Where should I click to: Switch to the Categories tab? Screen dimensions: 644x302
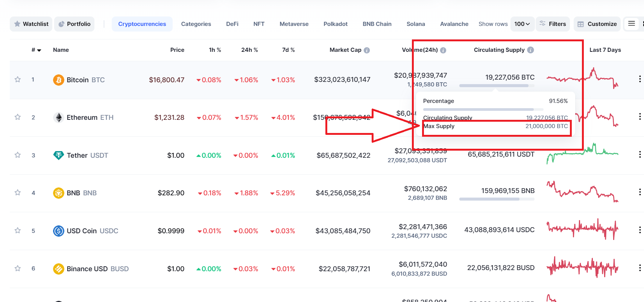click(x=196, y=24)
